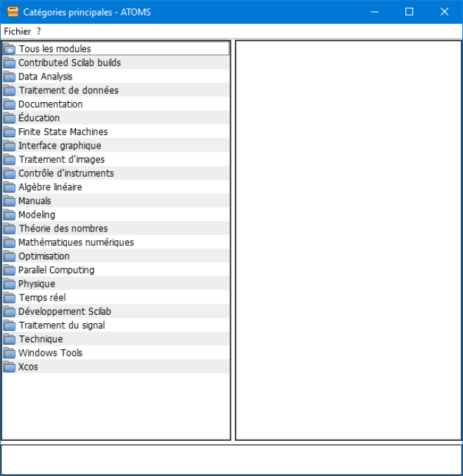The height and width of the screenshot is (476, 463).
Task: Open the ? help menu
Action: (39, 31)
